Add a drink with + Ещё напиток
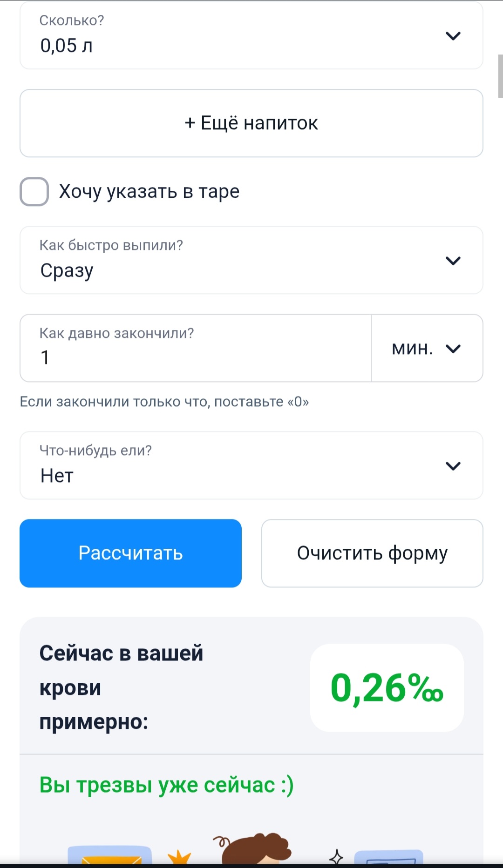Screen dimensions: 503x868 coord(251,123)
